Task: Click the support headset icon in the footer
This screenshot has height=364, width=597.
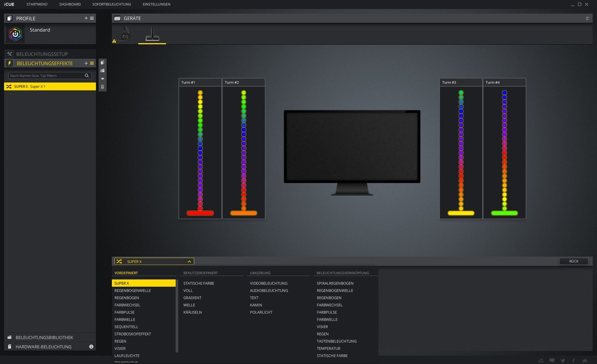Action: coord(541,360)
